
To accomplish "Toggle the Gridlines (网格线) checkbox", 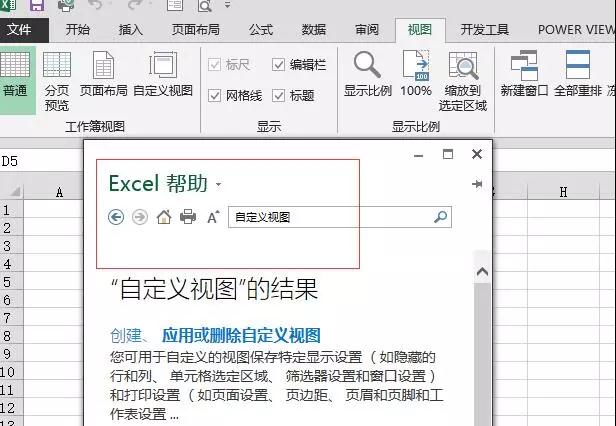I will tap(214, 95).
